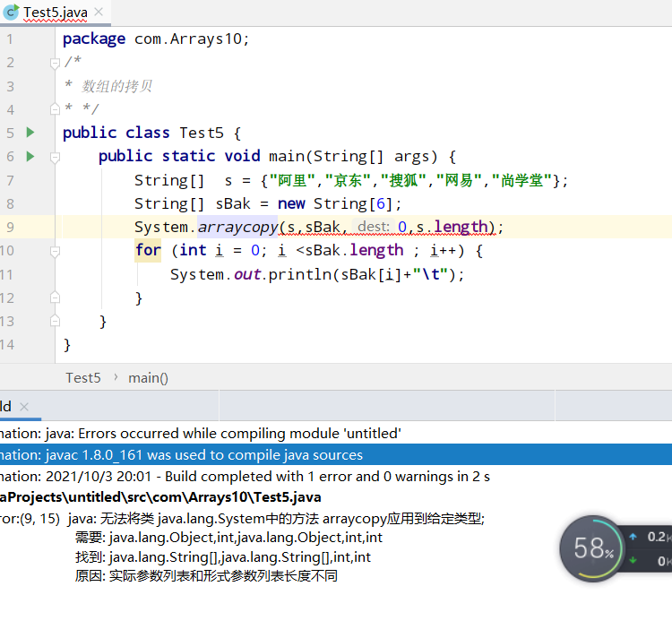This screenshot has height=638, width=672.
Task: Click the comment text 数组的拷贝
Action: coord(117,86)
